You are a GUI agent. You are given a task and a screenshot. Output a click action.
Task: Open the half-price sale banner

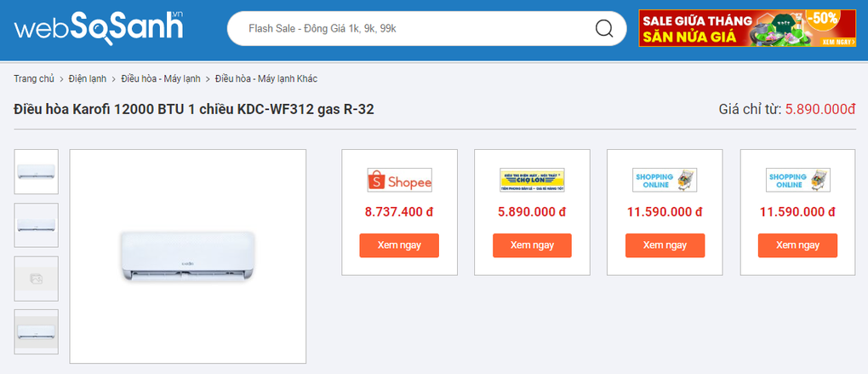pyautogui.click(x=747, y=28)
